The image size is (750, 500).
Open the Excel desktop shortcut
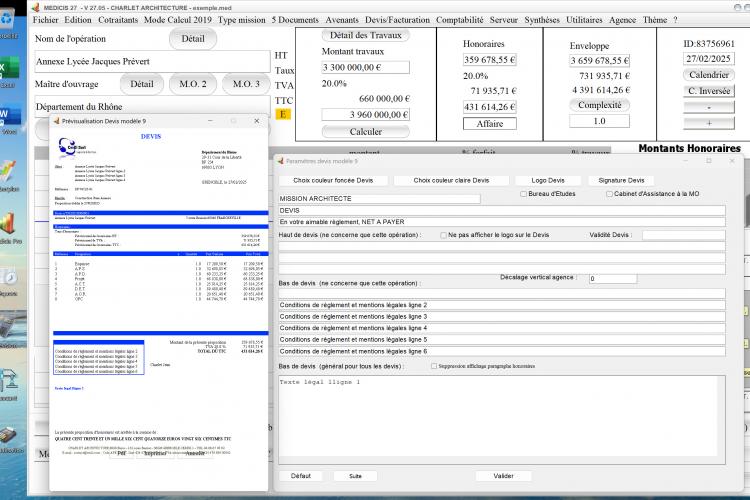9,71
